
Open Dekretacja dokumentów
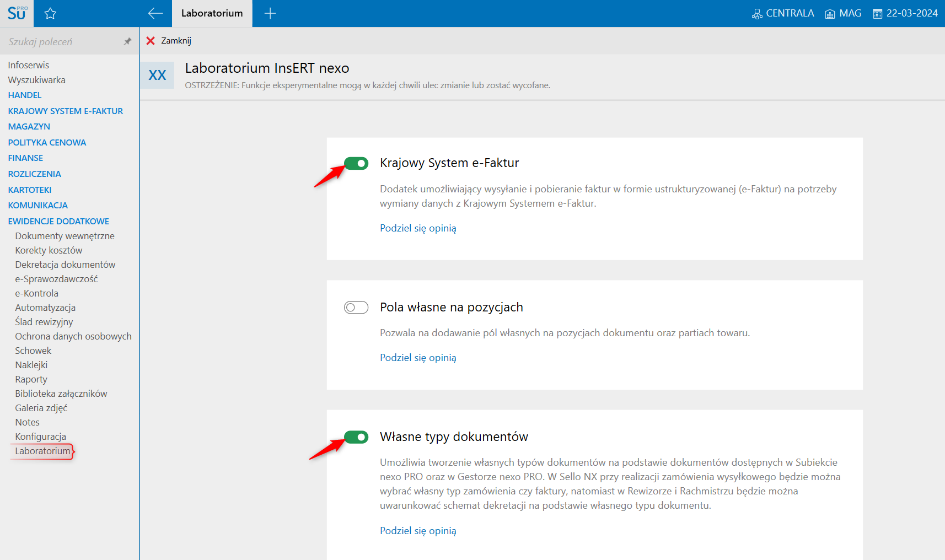point(66,265)
